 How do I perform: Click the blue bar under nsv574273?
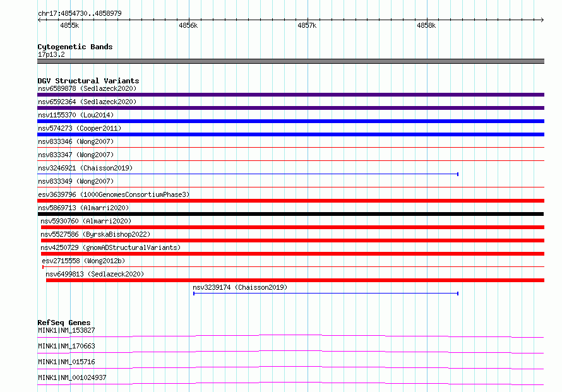[290, 134]
